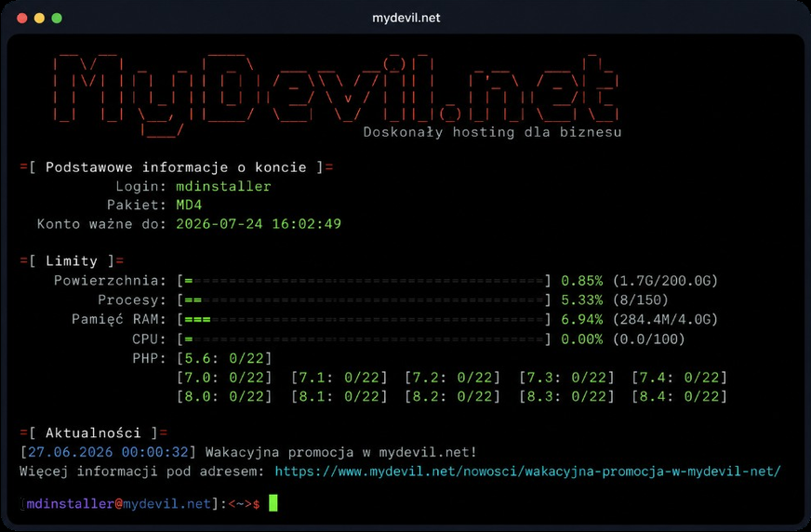This screenshot has width=811, height=532.
Task: Click the (8/150) process count text
Action: click(640, 300)
